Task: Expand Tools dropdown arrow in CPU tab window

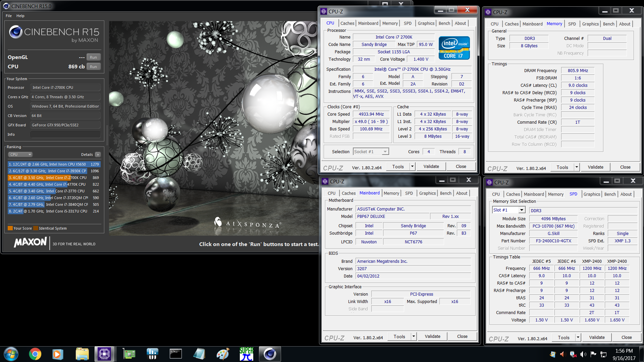Action: tap(412, 167)
